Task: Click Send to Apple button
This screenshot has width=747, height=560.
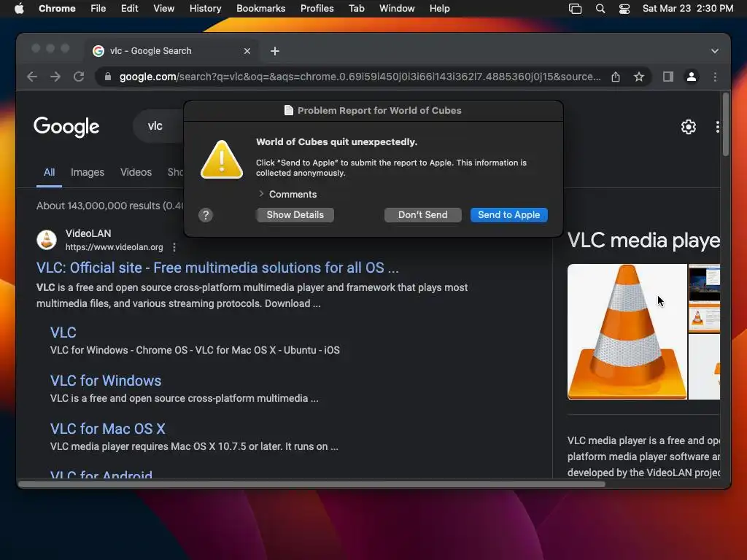Action: click(508, 215)
